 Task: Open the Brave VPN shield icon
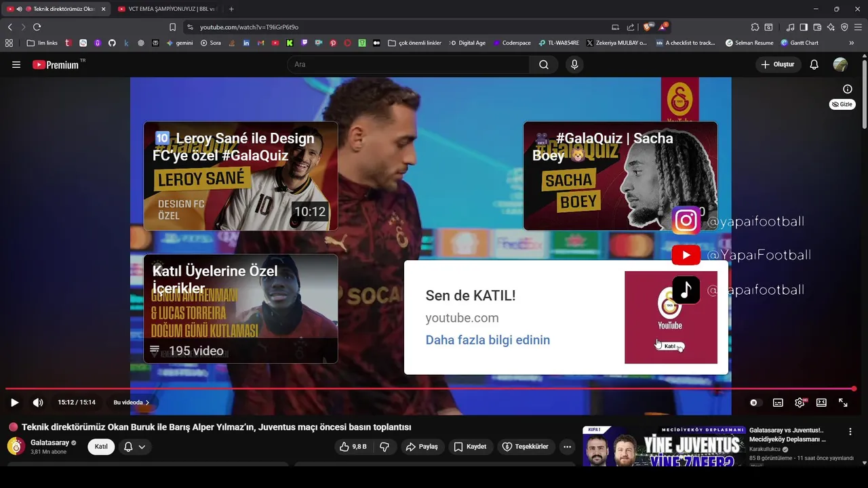[x=844, y=27]
